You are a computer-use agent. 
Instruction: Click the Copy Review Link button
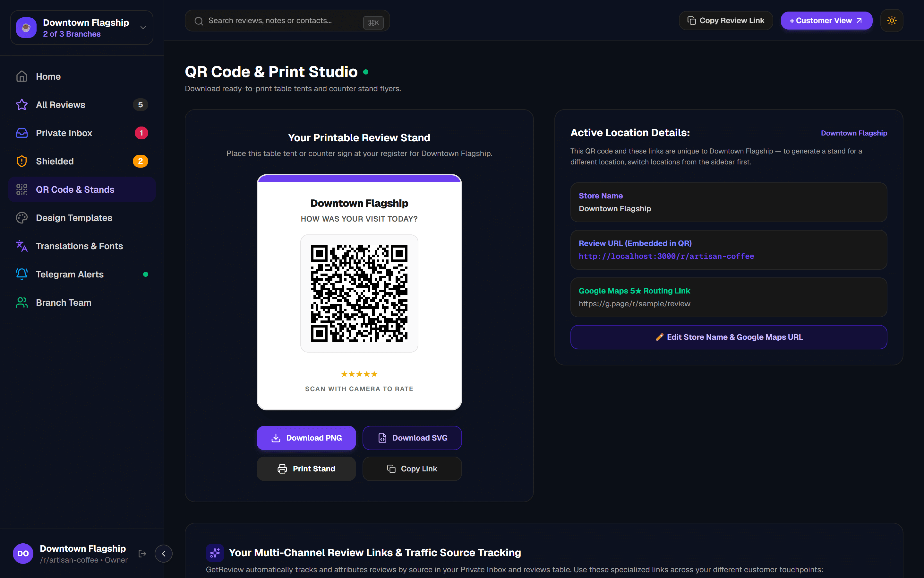(726, 21)
